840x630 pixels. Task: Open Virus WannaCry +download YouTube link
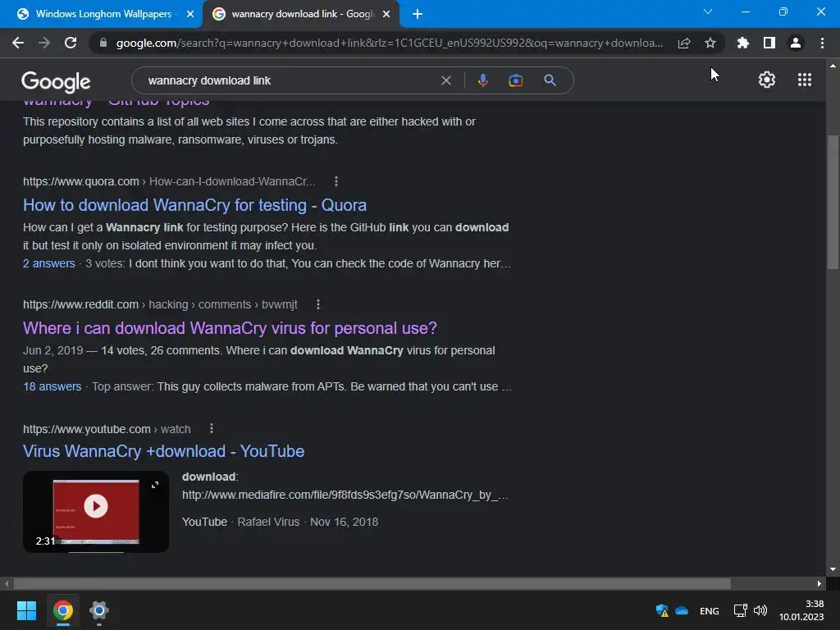tap(163, 451)
